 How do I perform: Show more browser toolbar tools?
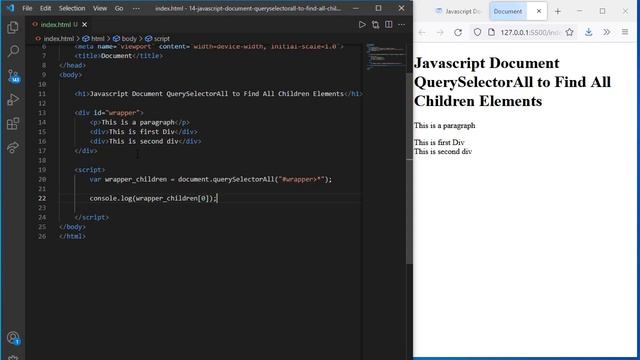click(607, 32)
